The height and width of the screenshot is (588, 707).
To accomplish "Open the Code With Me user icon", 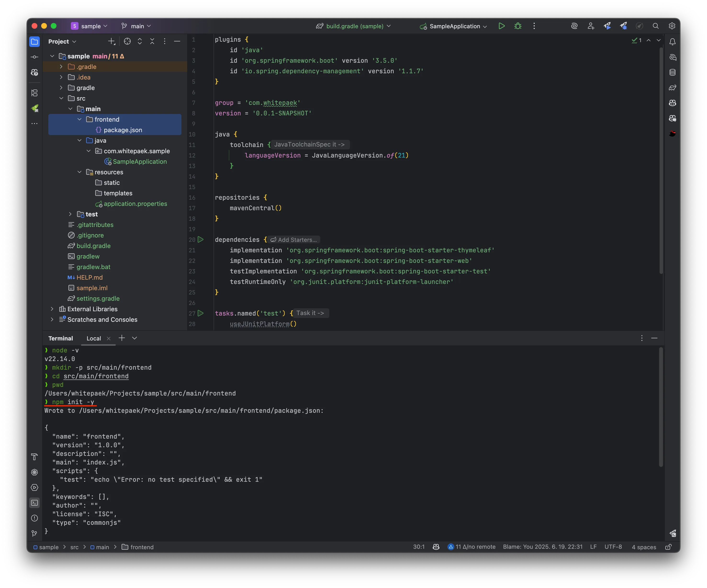I will (x=591, y=26).
